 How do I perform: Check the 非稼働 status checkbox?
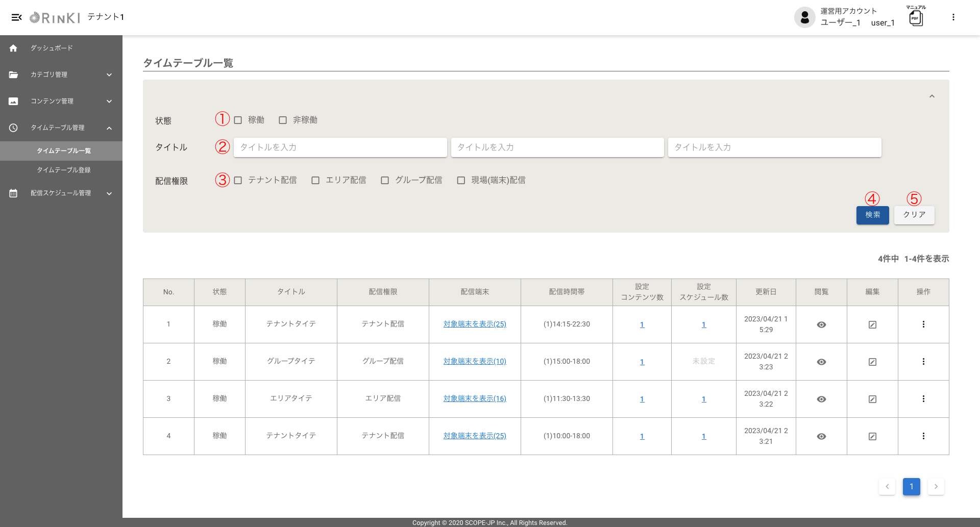[283, 120]
